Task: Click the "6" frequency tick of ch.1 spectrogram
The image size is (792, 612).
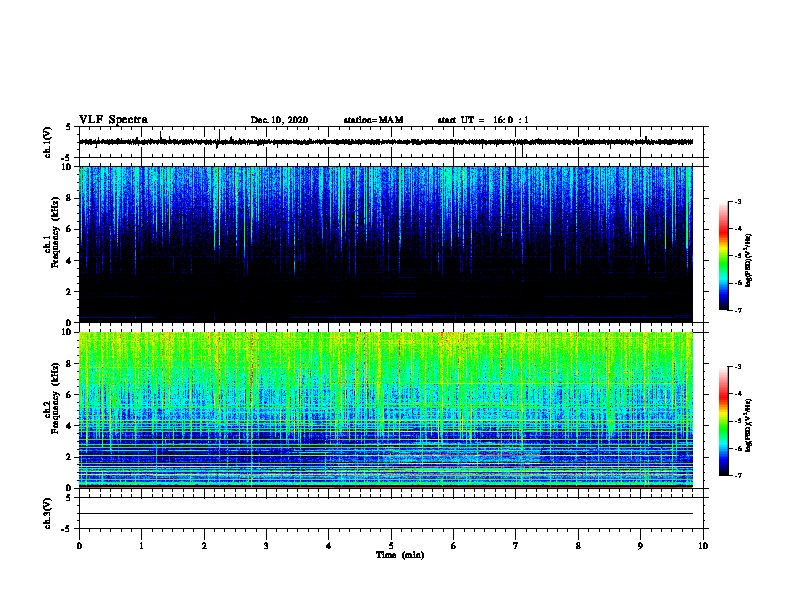Action: tap(69, 229)
